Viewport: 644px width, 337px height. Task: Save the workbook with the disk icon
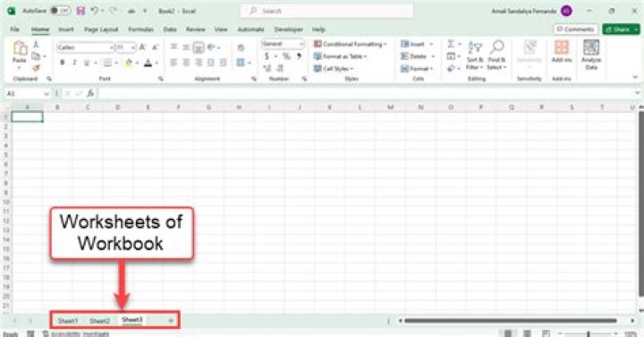80,11
